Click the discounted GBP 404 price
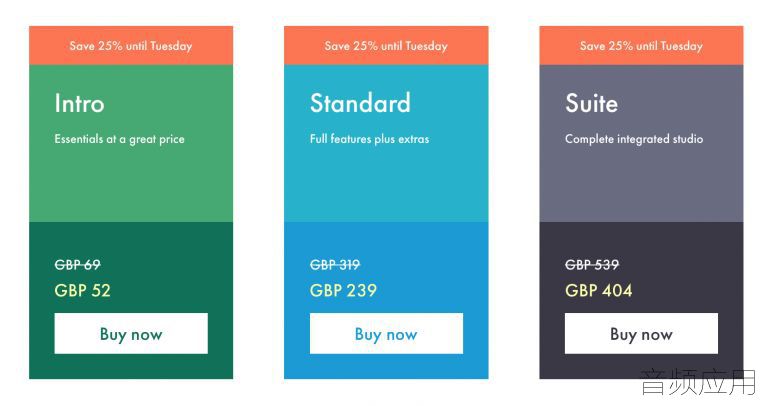Viewport: 768px width, 406px height. point(599,290)
